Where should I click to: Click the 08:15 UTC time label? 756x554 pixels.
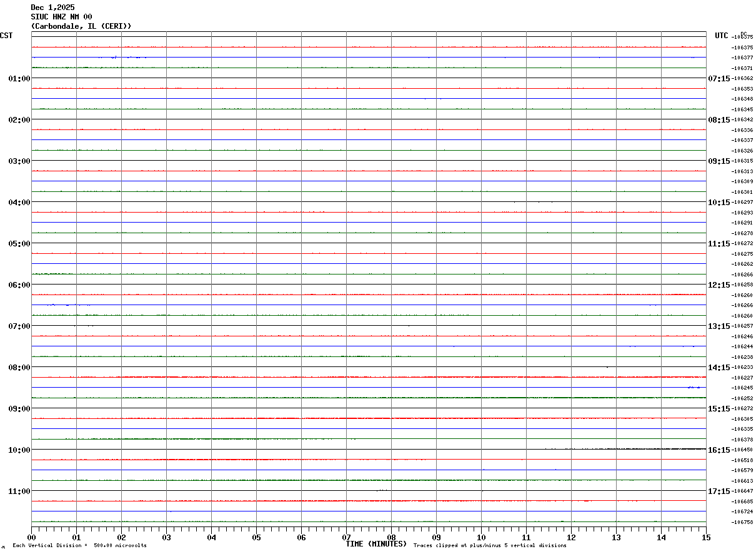point(719,120)
